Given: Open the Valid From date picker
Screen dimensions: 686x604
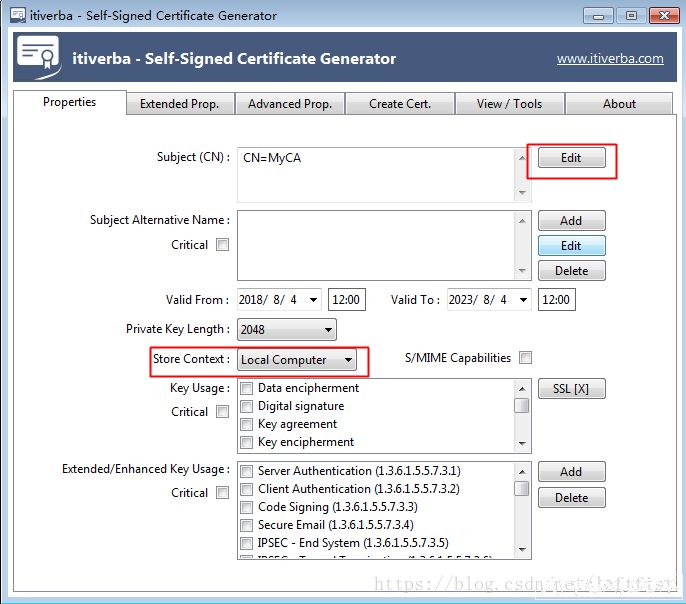Looking at the screenshot, I should point(313,300).
